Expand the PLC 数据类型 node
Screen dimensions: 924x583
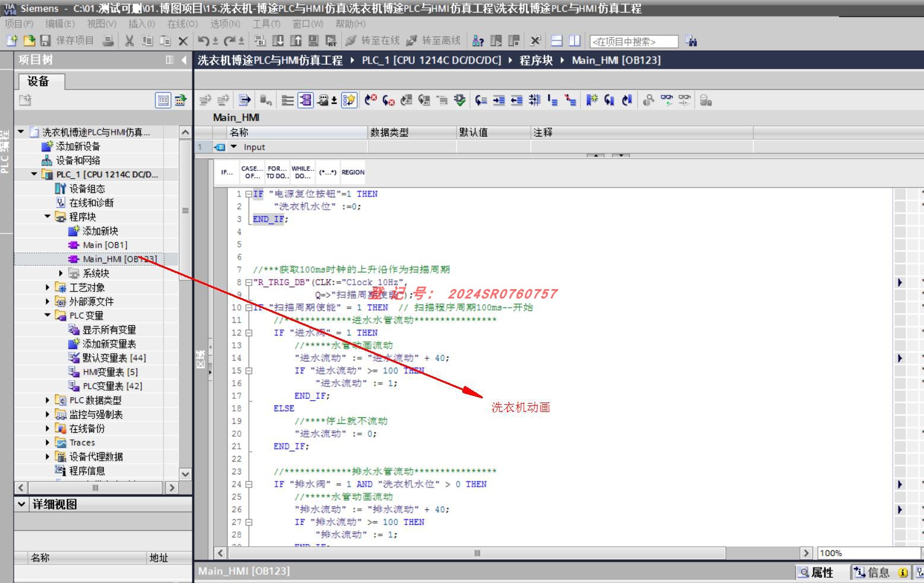point(47,400)
